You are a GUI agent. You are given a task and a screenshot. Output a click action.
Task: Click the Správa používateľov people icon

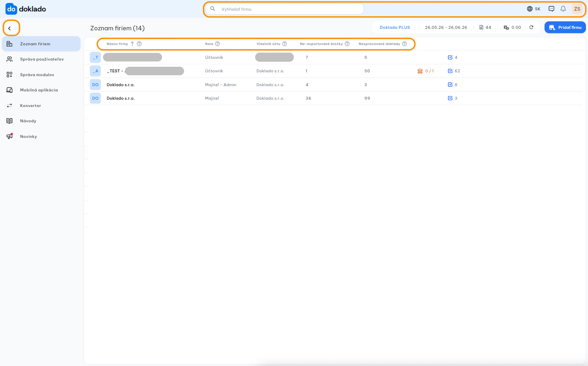tap(9, 59)
